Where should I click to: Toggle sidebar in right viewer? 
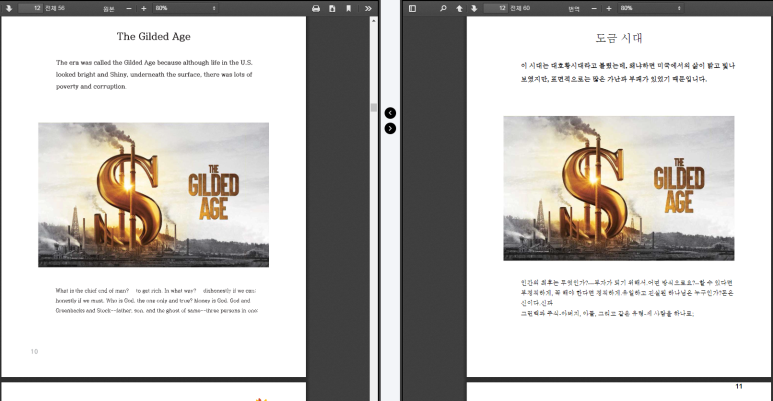413,8
